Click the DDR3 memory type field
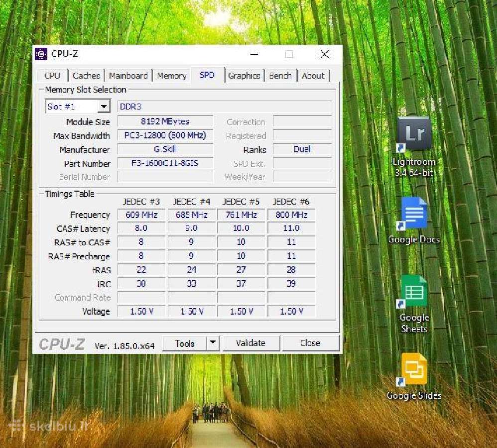 tap(225, 107)
